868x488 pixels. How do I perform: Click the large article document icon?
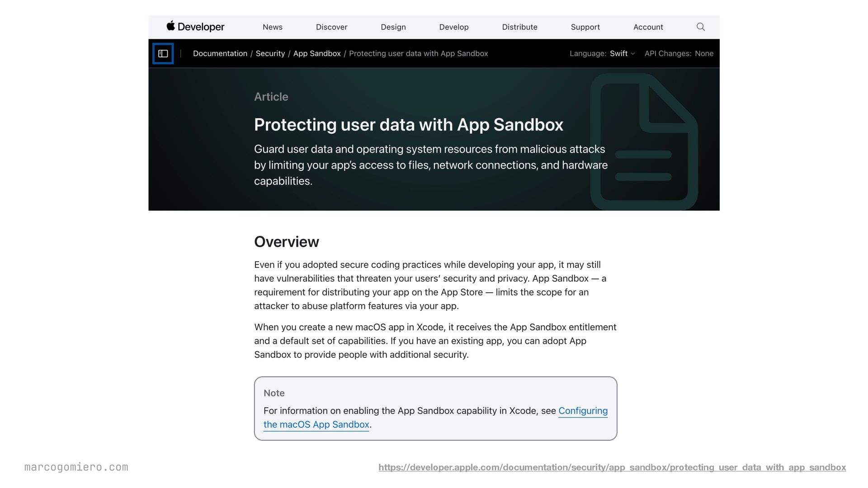click(x=644, y=141)
